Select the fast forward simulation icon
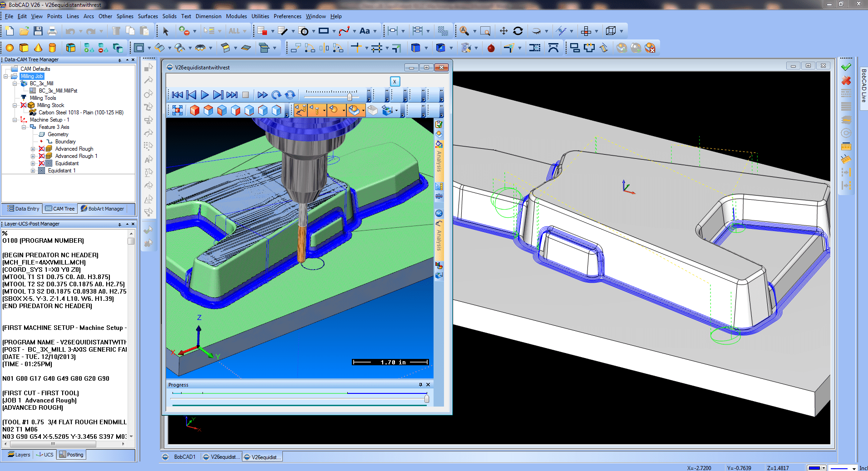The image size is (868, 471). click(x=262, y=94)
